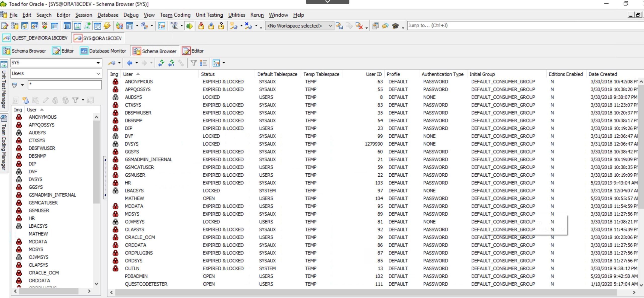Switch to SYS@ORA18CDEV connection tab
The height and width of the screenshot is (298, 644).
pos(98,38)
